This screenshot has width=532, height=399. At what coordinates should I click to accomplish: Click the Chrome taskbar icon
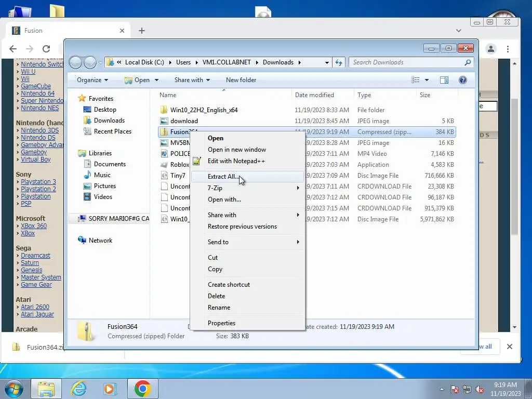tap(142, 389)
